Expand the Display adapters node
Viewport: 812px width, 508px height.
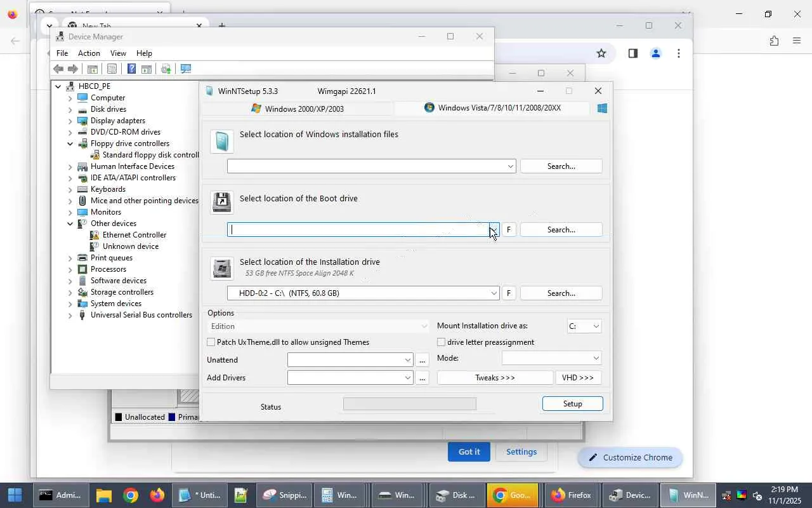click(x=70, y=121)
